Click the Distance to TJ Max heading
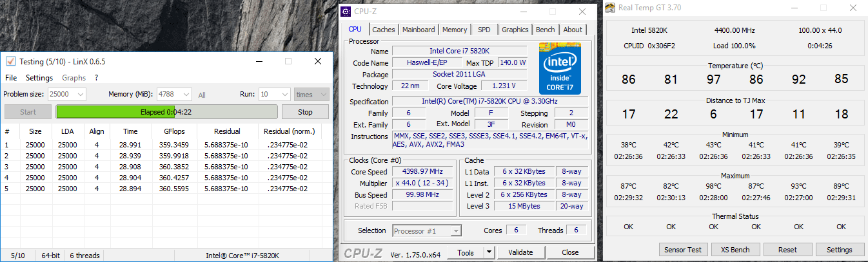 coord(735,100)
